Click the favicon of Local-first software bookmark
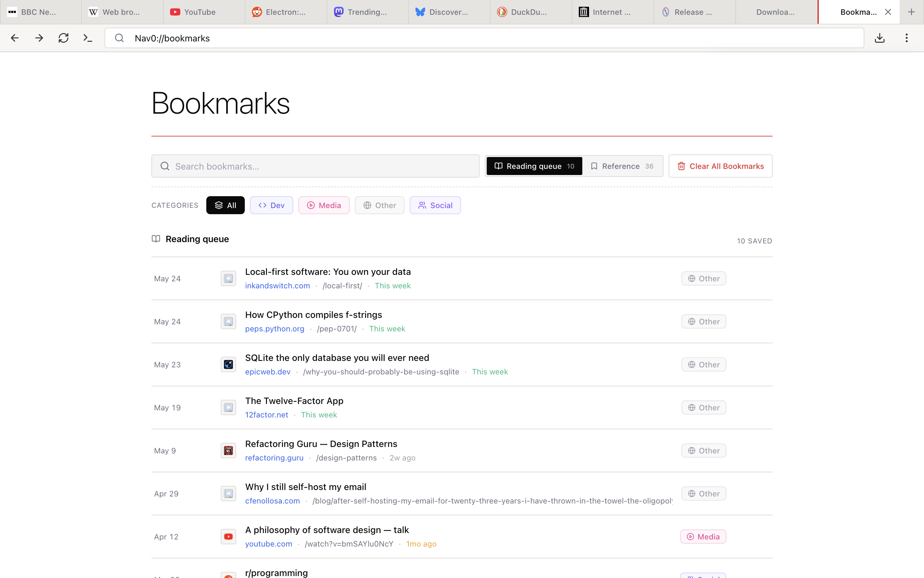 pos(228,278)
